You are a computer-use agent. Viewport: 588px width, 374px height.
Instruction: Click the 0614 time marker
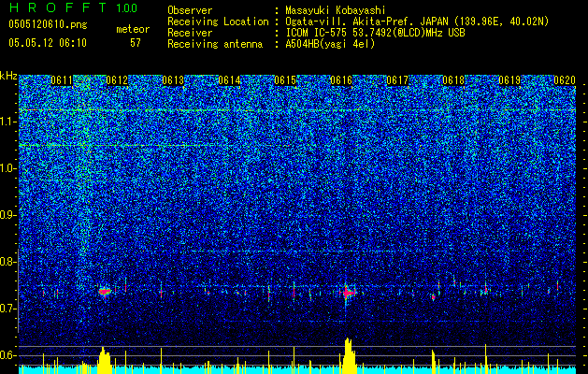pos(229,80)
